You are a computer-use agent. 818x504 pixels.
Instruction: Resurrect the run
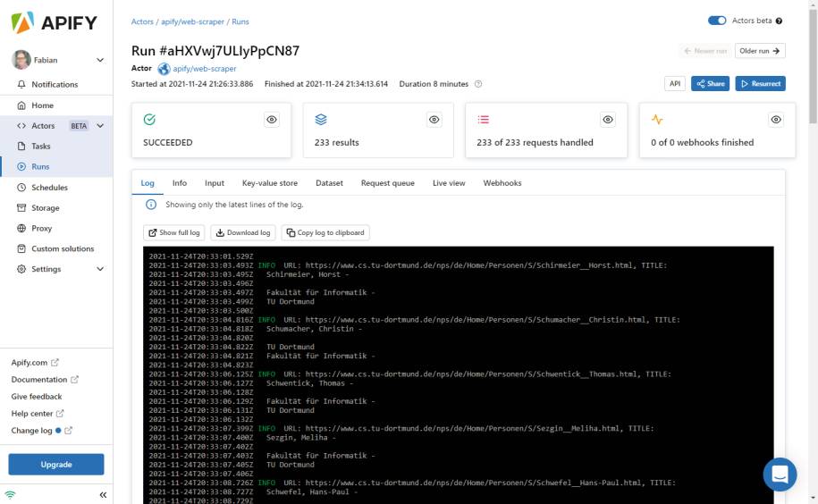[x=761, y=83]
